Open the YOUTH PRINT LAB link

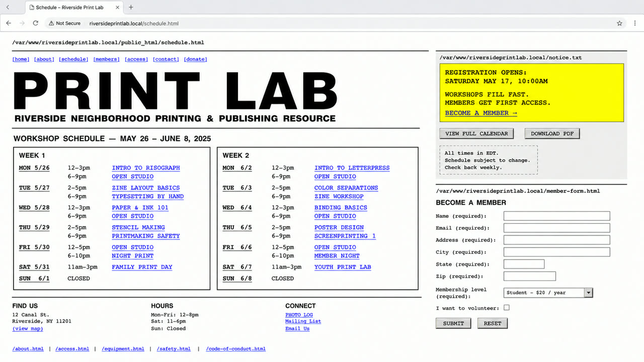click(343, 267)
